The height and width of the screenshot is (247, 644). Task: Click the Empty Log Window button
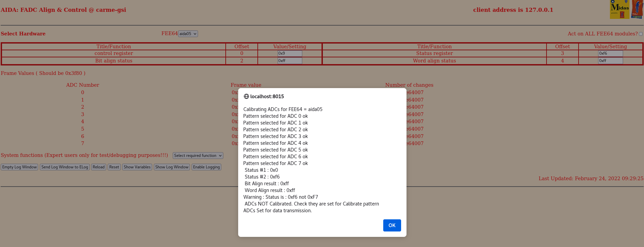tap(20, 167)
